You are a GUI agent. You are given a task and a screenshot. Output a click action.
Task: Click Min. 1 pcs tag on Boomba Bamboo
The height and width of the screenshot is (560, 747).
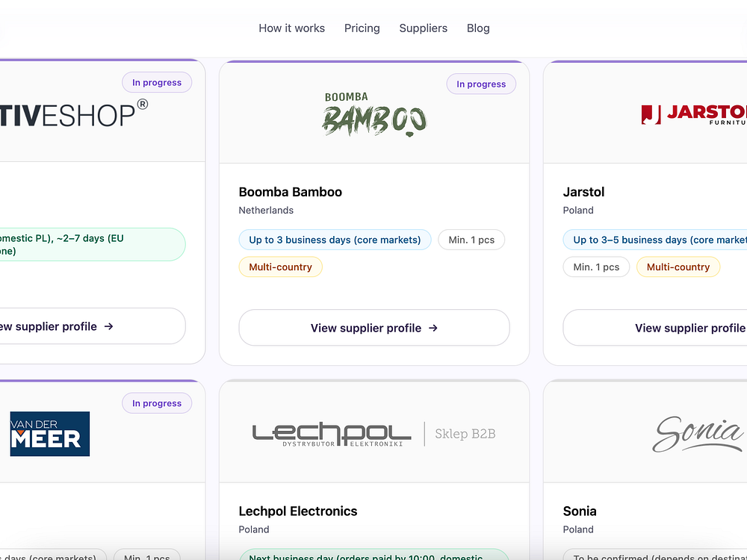471,240
